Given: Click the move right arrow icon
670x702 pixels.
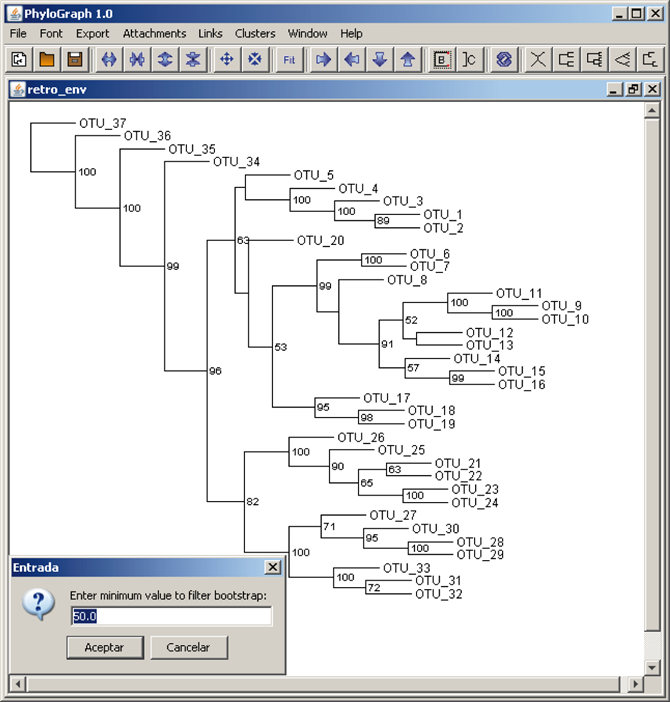Looking at the screenshot, I should 323,59.
